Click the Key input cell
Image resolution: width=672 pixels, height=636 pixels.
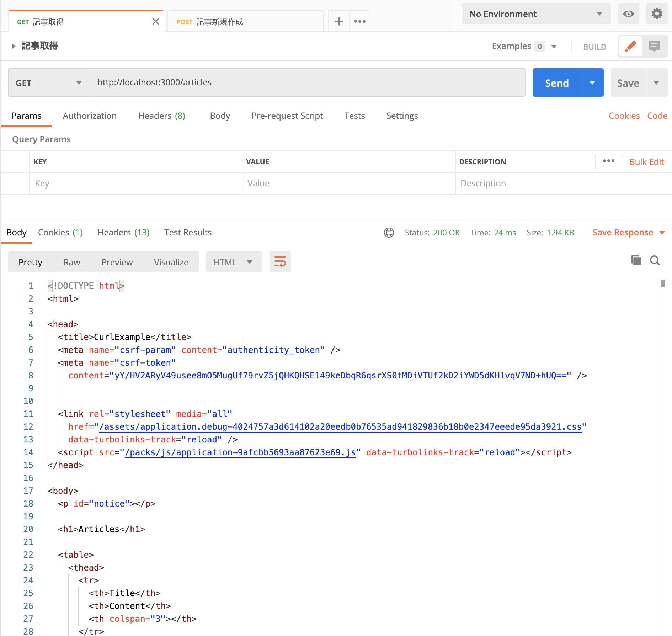click(136, 184)
